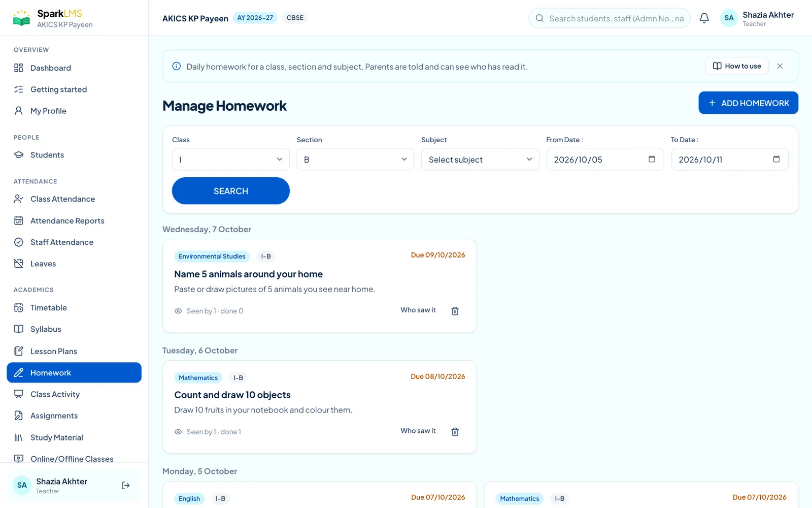Open Class Activity
Screen dimensions: 812x508
click(74, 394)
